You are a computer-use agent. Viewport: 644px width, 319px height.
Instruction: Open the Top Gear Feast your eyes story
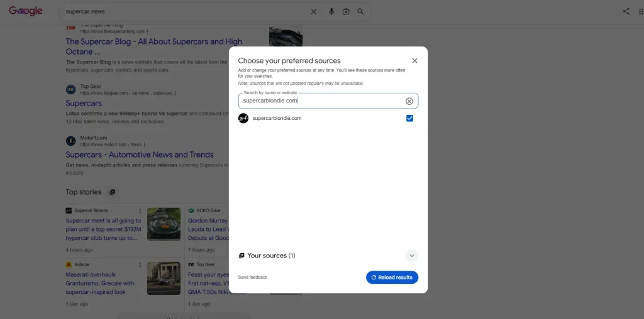click(208, 283)
